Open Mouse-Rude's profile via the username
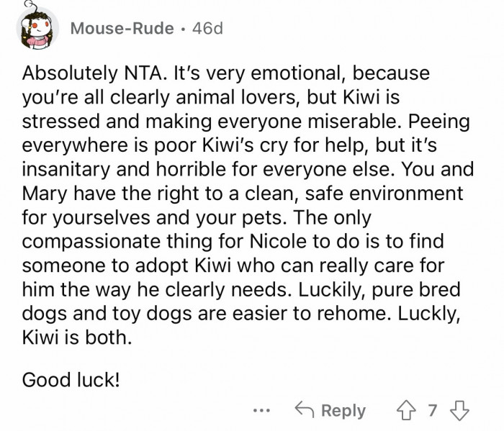This screenshot has height=431, width=504. 122,29
